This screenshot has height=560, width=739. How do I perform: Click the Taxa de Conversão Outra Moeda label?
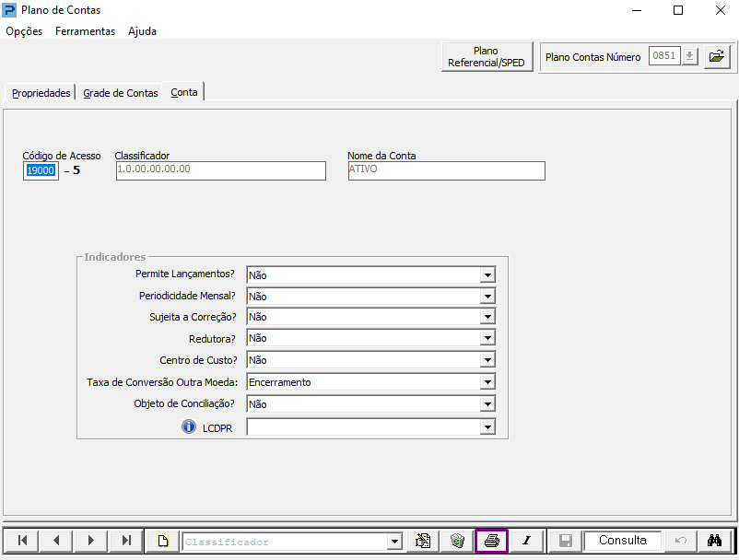click(161, 382)
